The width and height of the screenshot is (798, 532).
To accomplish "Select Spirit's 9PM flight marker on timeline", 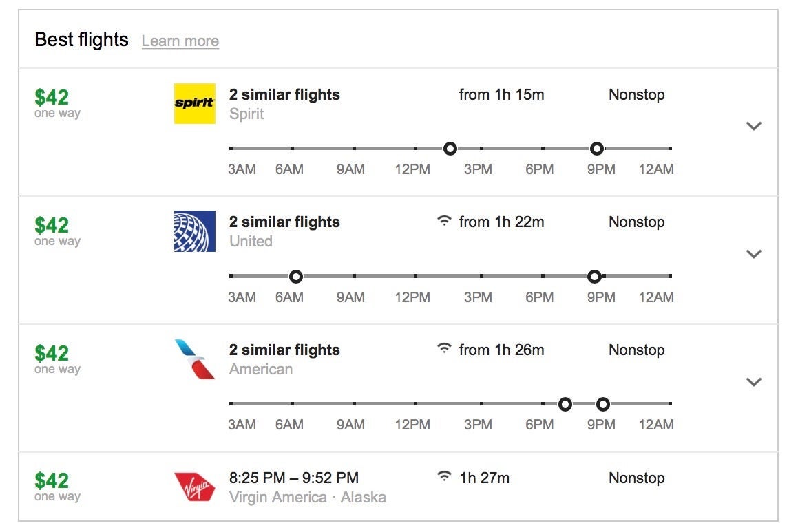I will tap(597, 148).
